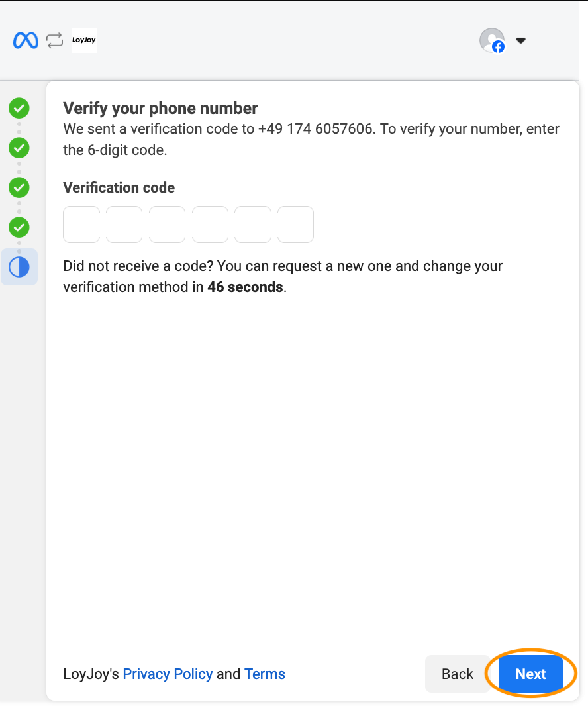Expand the avatar menu caret in header

click(521, 40)
